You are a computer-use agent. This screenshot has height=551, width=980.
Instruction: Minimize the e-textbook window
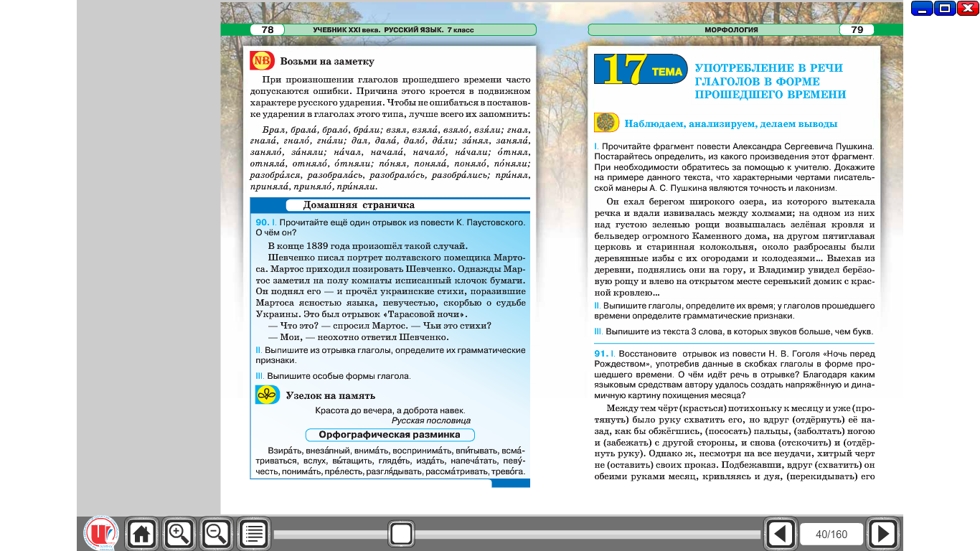pos(922,9)
